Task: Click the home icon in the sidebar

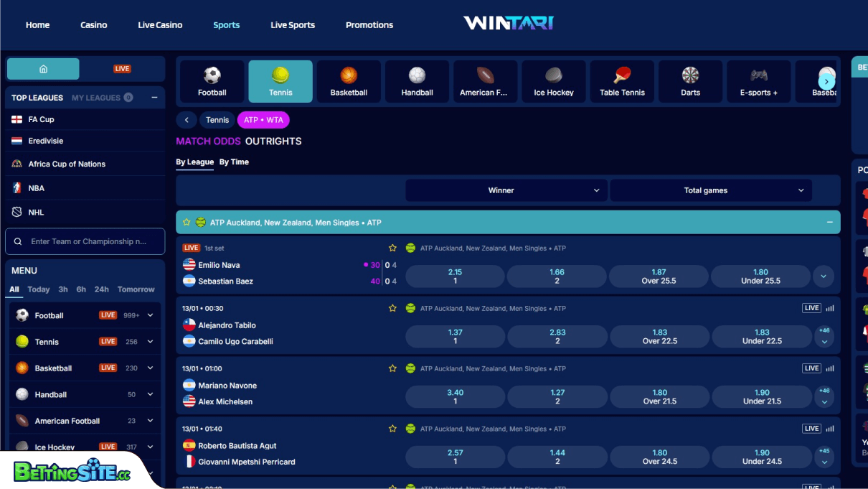Action: (42, 68)
